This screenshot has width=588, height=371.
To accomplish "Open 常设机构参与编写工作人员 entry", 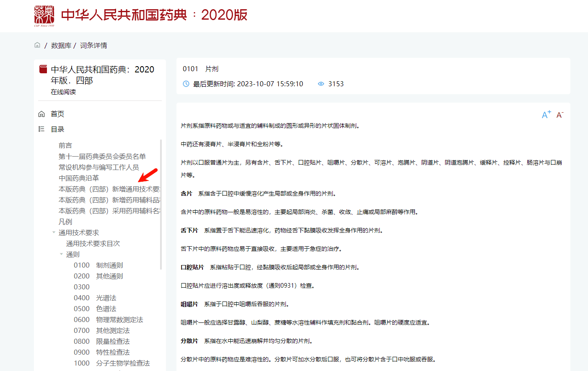I will (x=99, y=167).
